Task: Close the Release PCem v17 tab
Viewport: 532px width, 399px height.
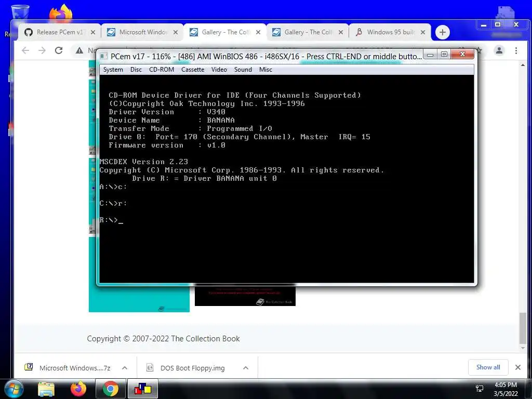Action: [93, 32]
